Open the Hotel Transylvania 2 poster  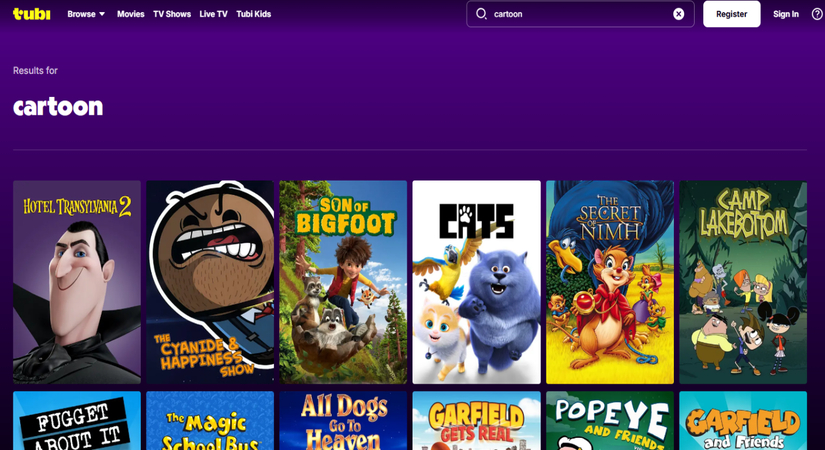77,282
